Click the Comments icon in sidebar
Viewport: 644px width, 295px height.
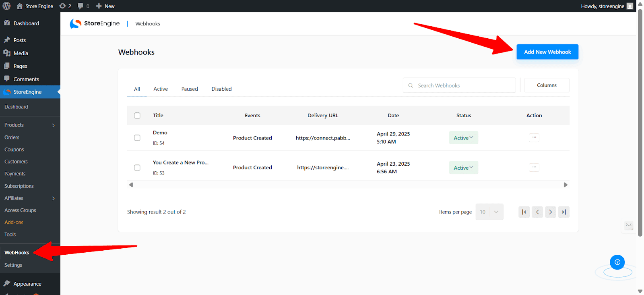[x=7, y=79]
